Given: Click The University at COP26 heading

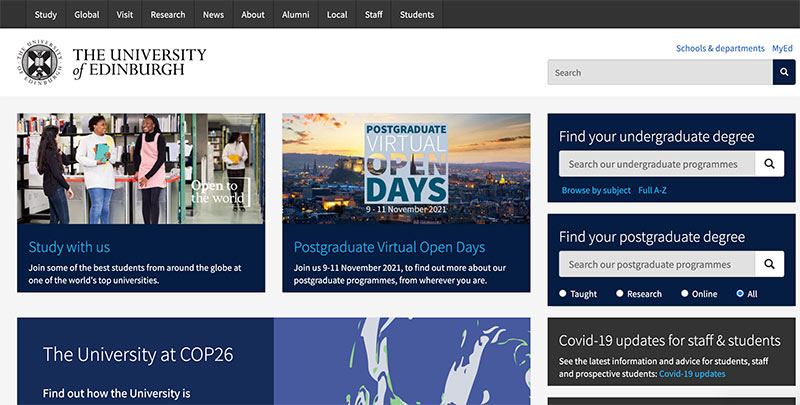Looking at the screenshot, I should pos(138,355).
